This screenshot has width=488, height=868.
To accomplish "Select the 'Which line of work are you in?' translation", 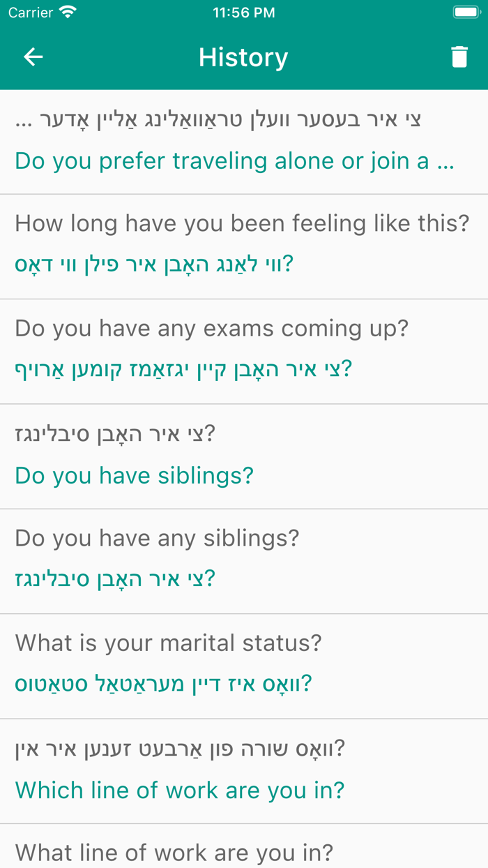I will 180,789.
